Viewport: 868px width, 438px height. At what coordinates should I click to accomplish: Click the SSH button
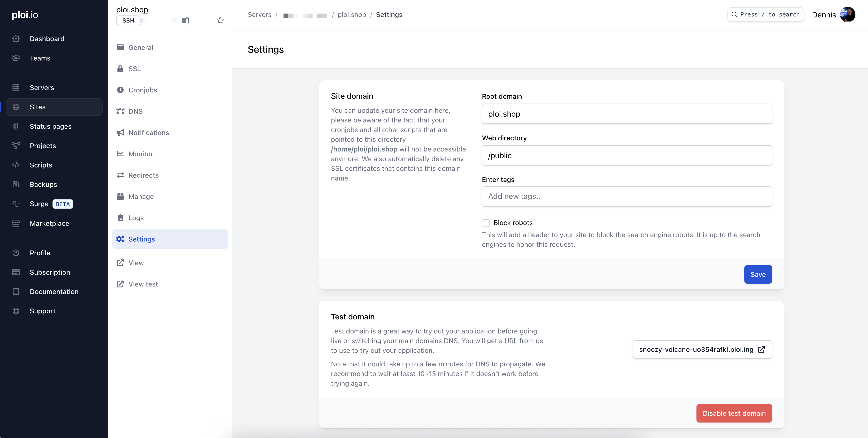point(128,21)
